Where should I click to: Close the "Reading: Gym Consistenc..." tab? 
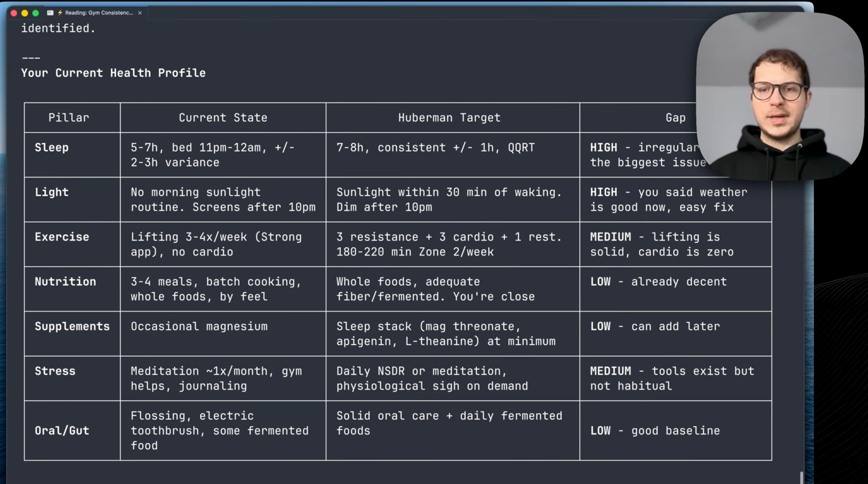coord(140,13)
